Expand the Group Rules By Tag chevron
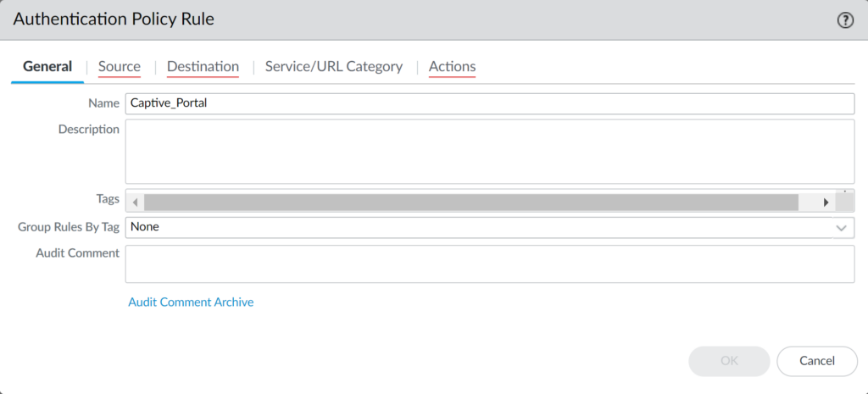This screenshot has width=868, height=394. coord(841,228)
